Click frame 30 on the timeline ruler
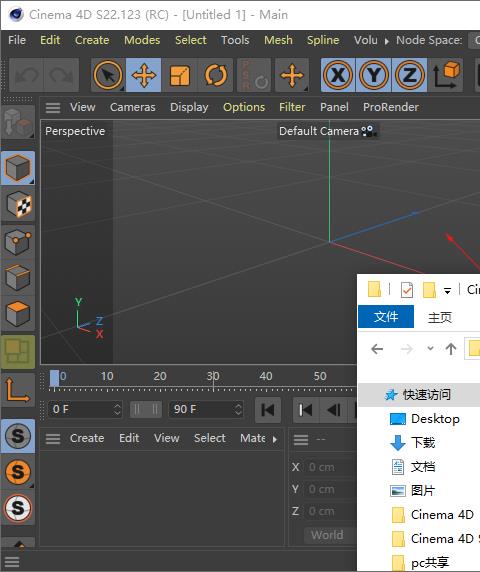 coord(213,377)
